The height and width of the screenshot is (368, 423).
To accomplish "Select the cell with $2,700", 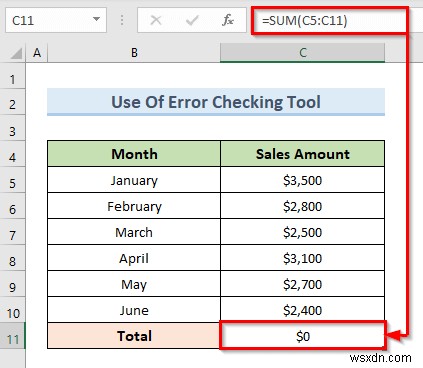I will 303,284.
